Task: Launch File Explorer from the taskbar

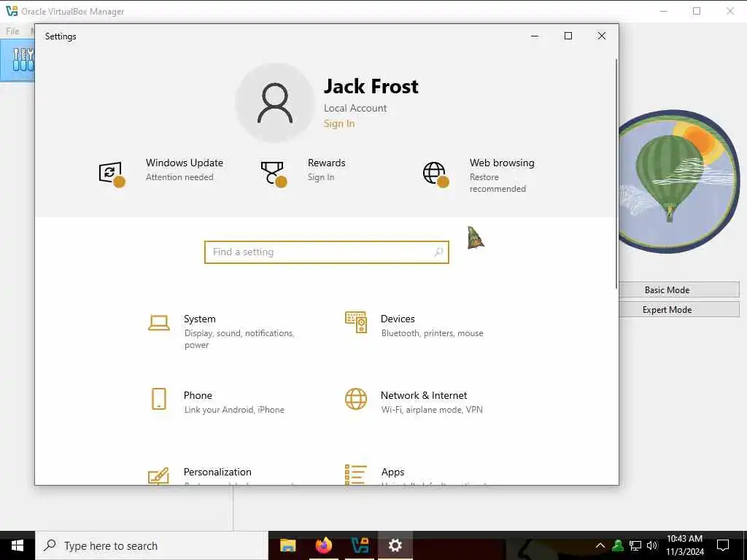Action: point(287,545)
